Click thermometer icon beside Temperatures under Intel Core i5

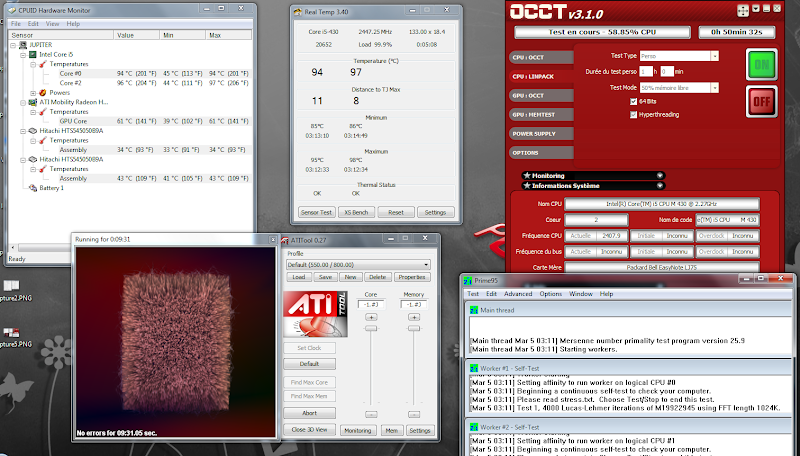click(43, 64)
